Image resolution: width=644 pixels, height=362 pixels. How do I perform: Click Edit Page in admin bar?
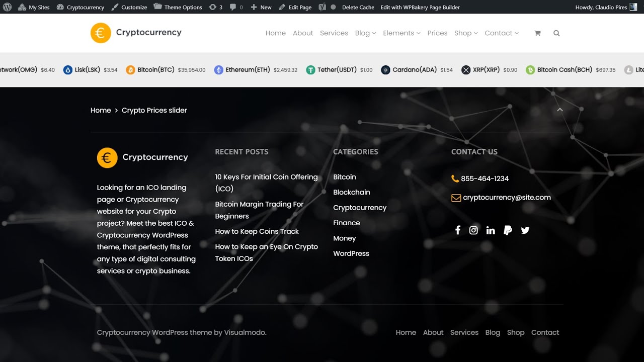click(295, 7)
